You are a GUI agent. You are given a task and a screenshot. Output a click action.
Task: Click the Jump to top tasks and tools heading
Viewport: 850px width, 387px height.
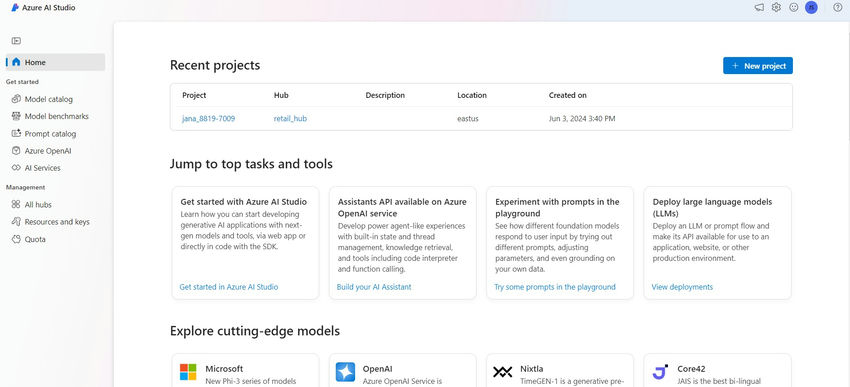point(251,164)
